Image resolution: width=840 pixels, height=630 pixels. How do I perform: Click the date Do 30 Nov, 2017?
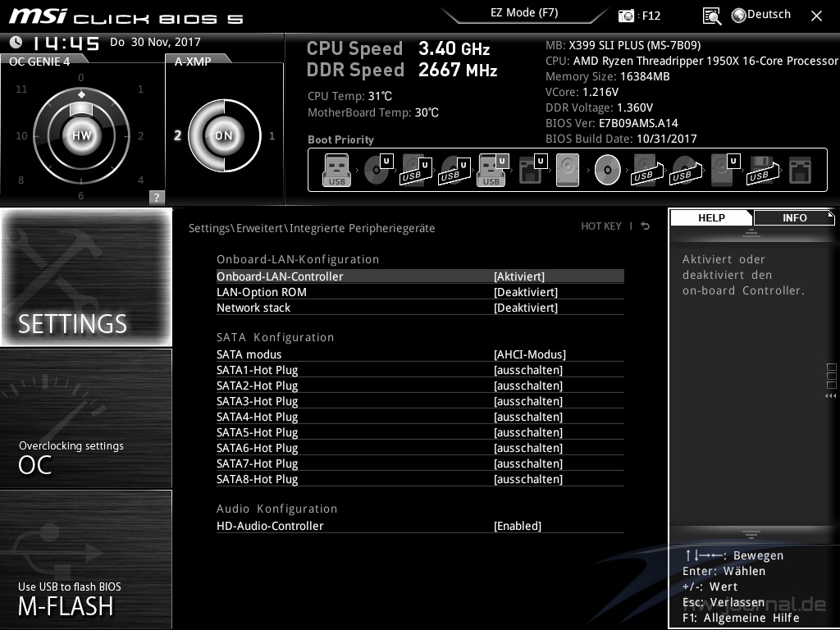[155, 42]
